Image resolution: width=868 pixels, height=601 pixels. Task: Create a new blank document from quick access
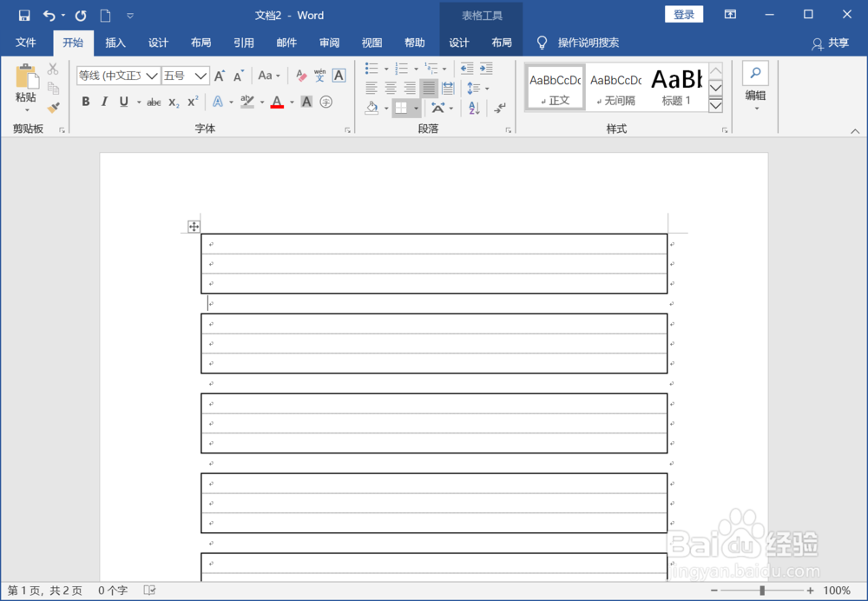(x=105, y=15)
